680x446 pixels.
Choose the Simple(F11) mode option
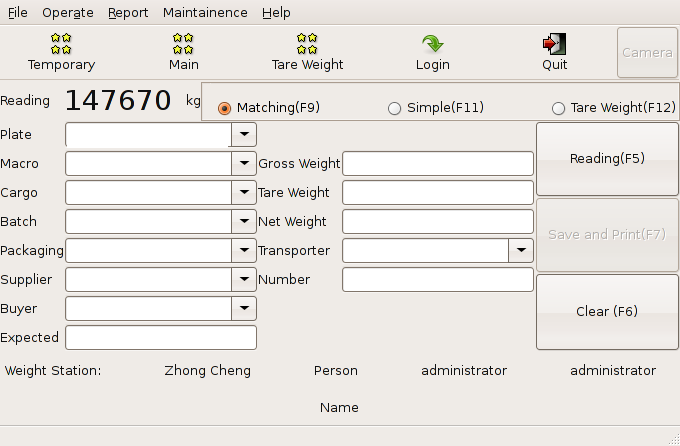point(394,108)
